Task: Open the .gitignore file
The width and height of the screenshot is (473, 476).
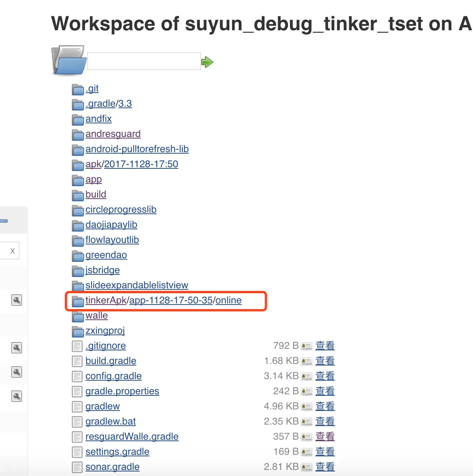Action: (x=106, y=346)
